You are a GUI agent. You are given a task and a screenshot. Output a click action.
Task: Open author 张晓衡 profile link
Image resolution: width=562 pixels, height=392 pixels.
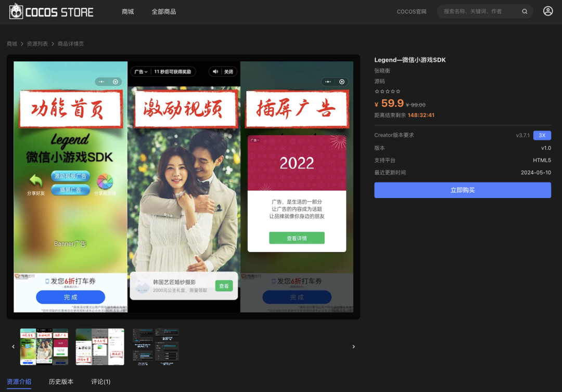click(x=382, y=71)
